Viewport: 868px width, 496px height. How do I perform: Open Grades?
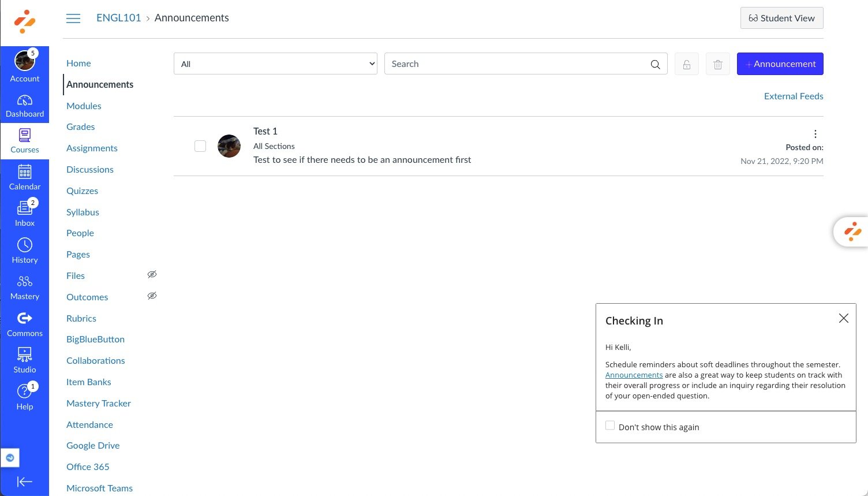tap(80, 127)
